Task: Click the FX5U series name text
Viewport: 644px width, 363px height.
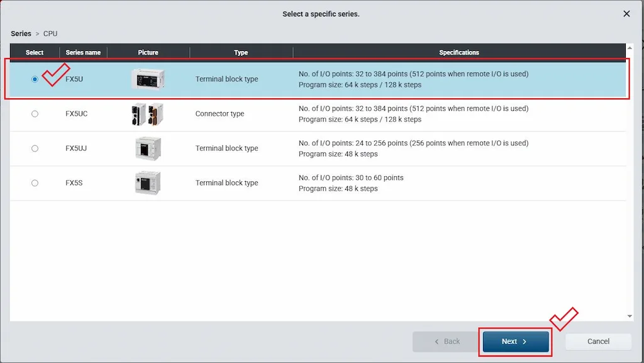Action: click(x=74, y=79)
